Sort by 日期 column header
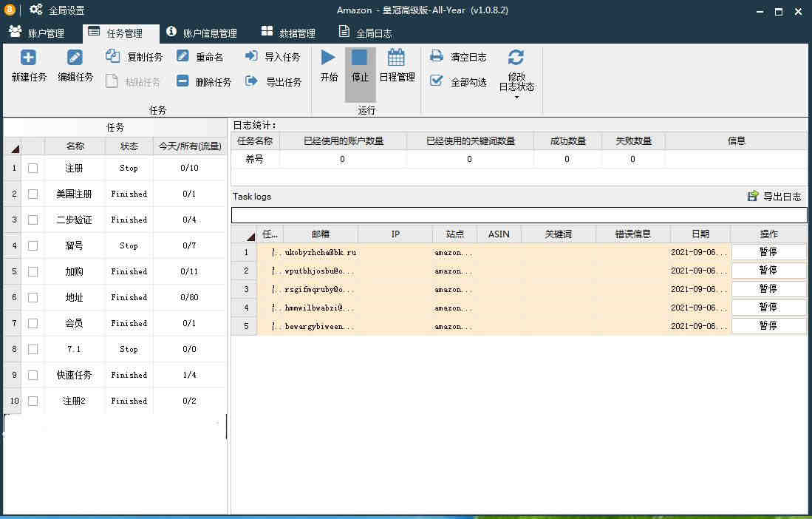Screen dimensions: 812x519 pos(700,234)
